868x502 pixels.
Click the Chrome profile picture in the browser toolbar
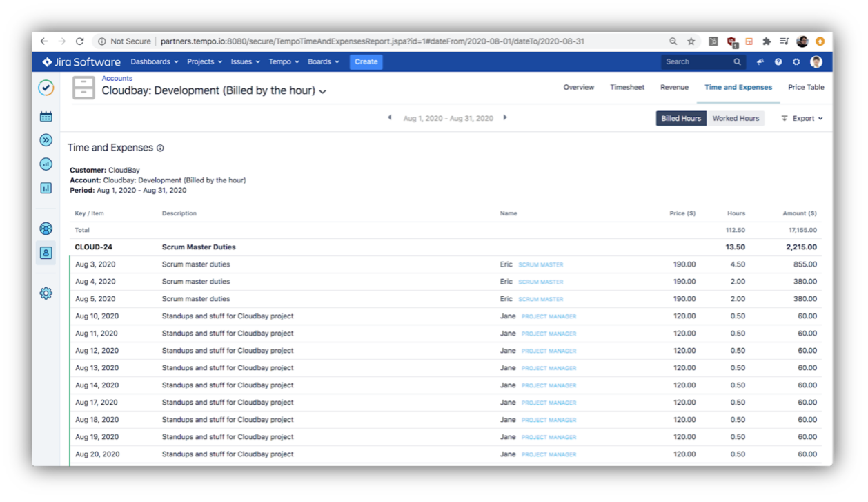(x=802, y=41)
